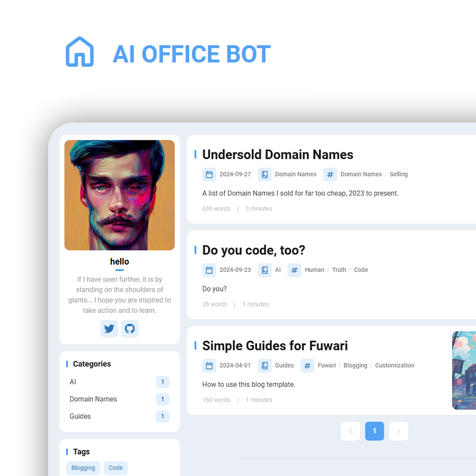Click the date 2024-09-27
This screenshot has width=476, height=476.
click(235, 174)
